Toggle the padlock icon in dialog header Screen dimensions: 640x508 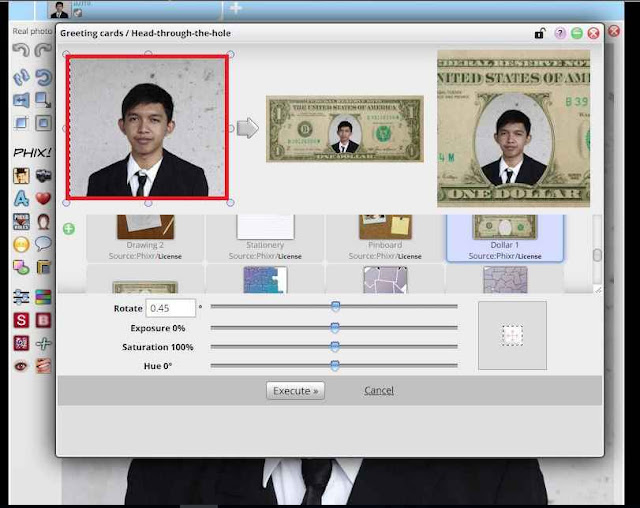pos(540,33)
